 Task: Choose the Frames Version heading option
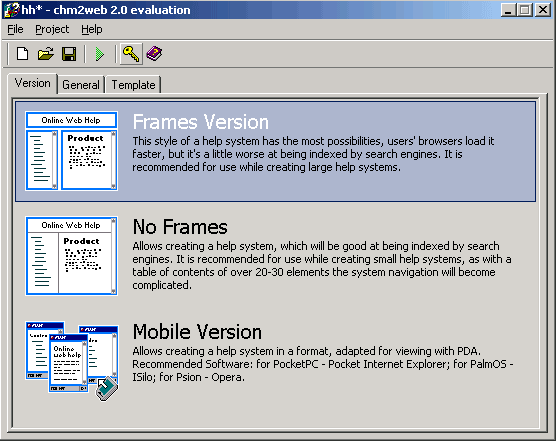click(201, 122)
